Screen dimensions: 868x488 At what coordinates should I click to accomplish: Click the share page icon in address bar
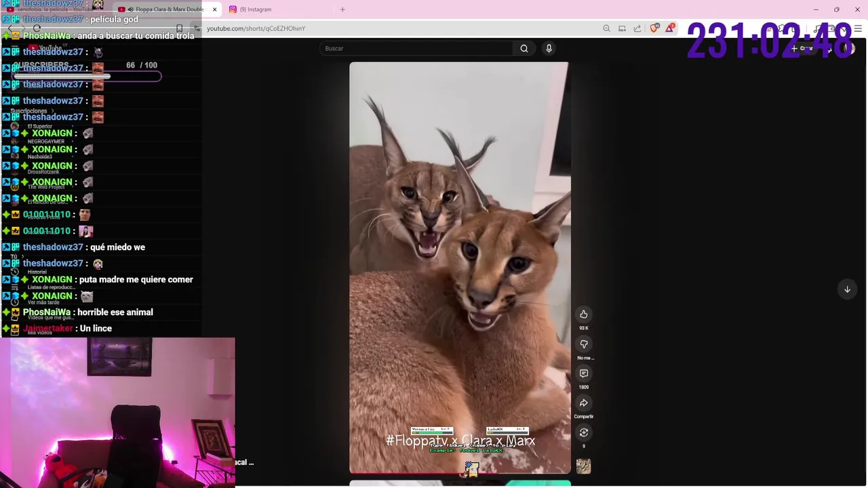coord(637,28)
